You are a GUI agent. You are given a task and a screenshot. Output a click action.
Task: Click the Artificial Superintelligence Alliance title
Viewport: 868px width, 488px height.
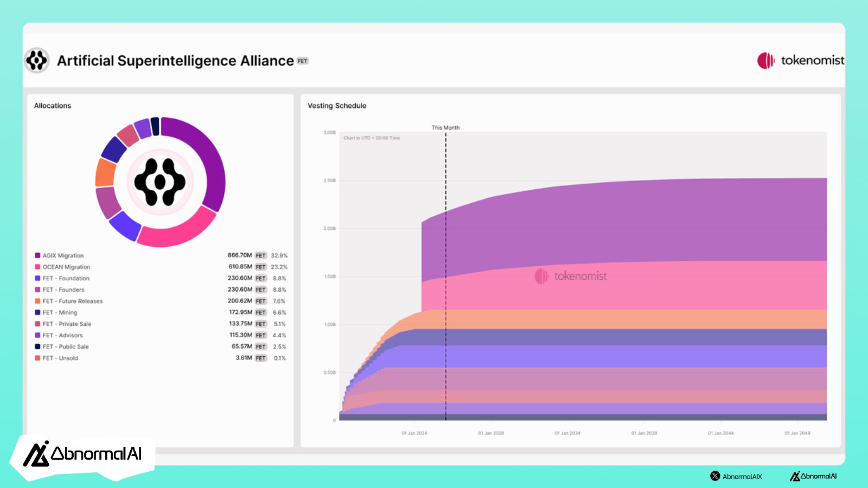[x=175, y=61]
